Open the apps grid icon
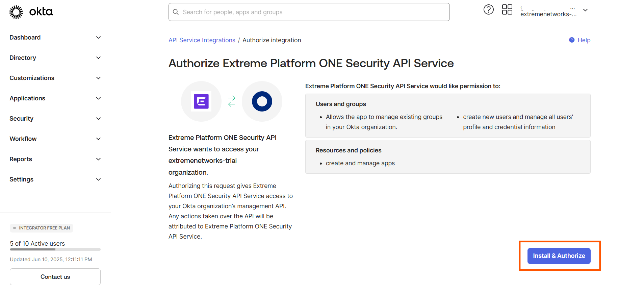Viewport: 644px width, 293px height. [x=507, y=10]
